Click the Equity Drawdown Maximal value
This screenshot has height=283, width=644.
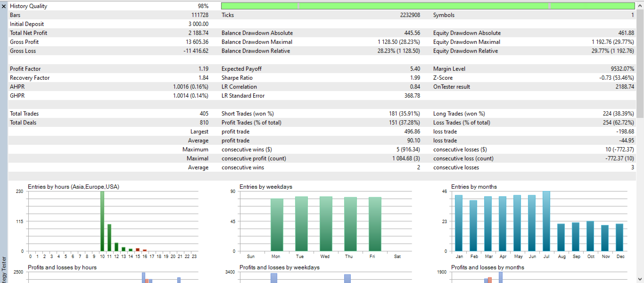[613, 42]
